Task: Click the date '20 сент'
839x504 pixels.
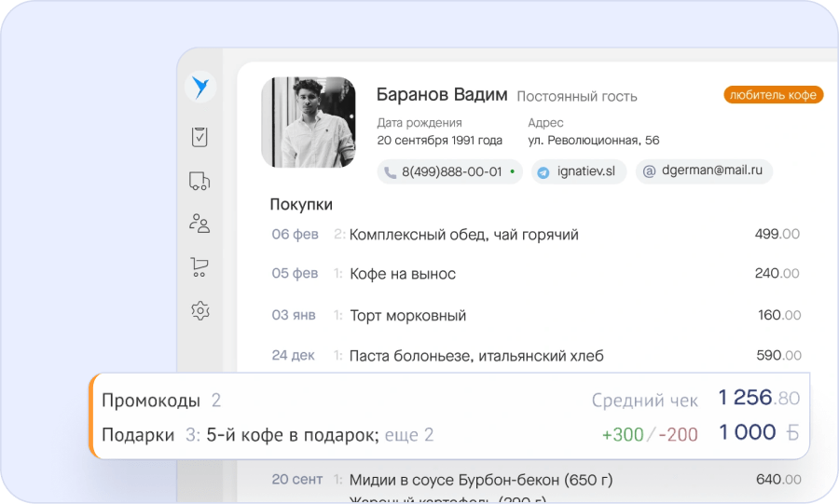Action: (297, 480)
